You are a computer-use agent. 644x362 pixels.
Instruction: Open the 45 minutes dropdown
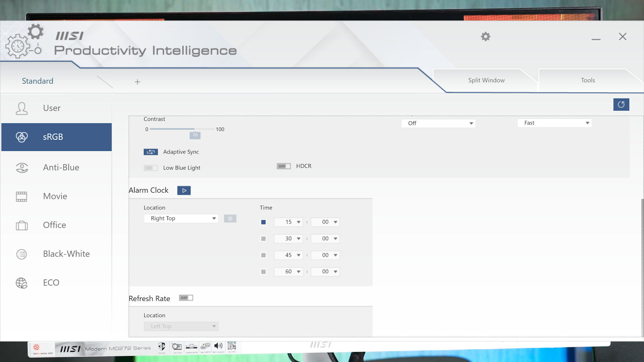pos(288,255)
